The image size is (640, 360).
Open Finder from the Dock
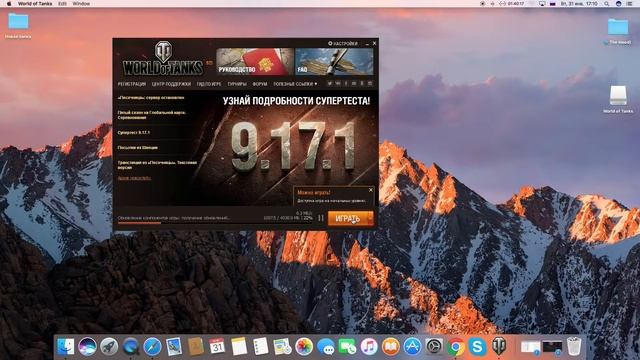[66, 347]
